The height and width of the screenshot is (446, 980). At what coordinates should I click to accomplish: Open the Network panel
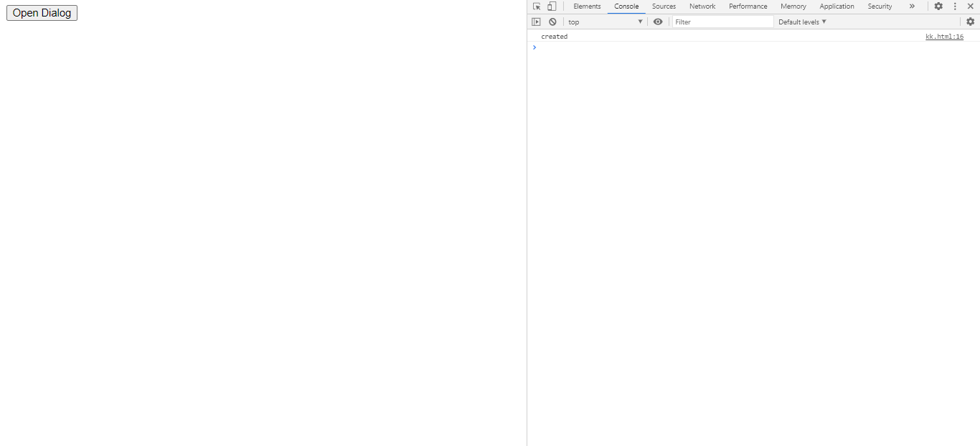tap(702, 6)
